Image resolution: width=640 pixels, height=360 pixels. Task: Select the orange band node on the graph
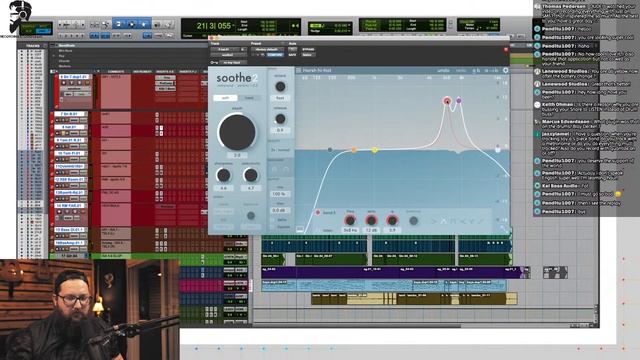(354, 150)
